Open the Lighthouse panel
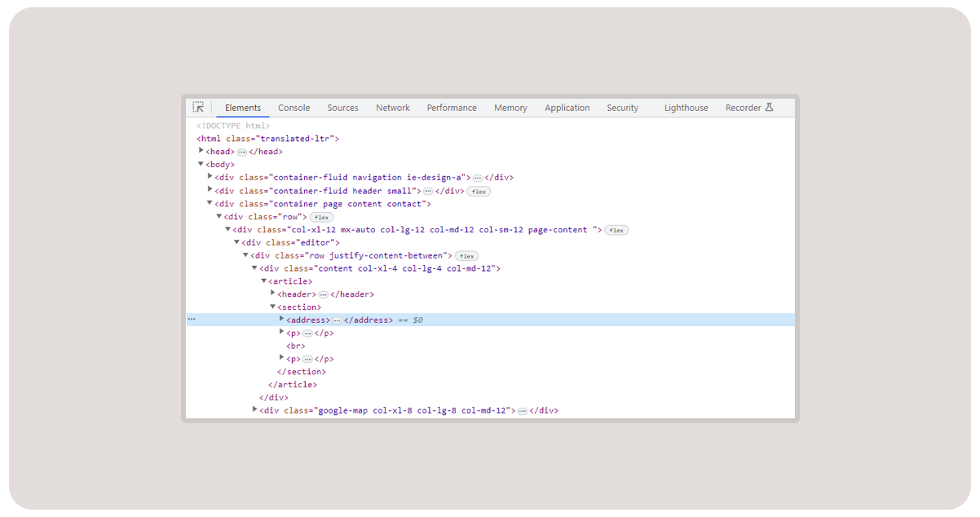Image resolution: width=980 pixels, height=517 pixels. (x=686, y=107)
